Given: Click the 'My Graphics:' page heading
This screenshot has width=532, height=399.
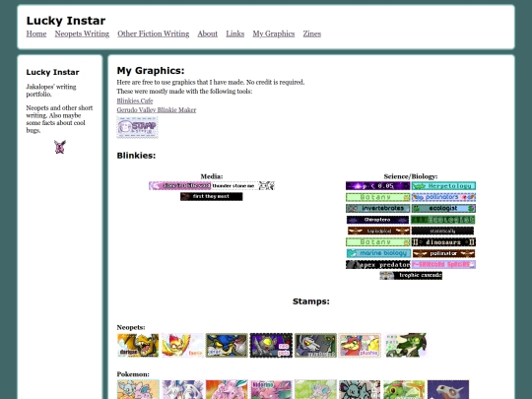Looking at the screenshot, I should coord(151,71).
